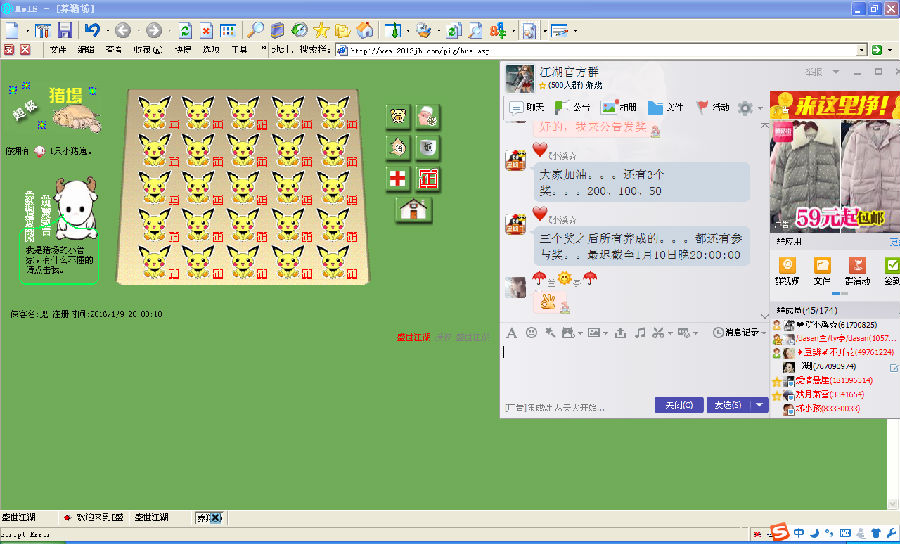The height and width of the screenshot is (544, 900).
Task: Click the green check sign-in app icon
Action: pos(892,265)
